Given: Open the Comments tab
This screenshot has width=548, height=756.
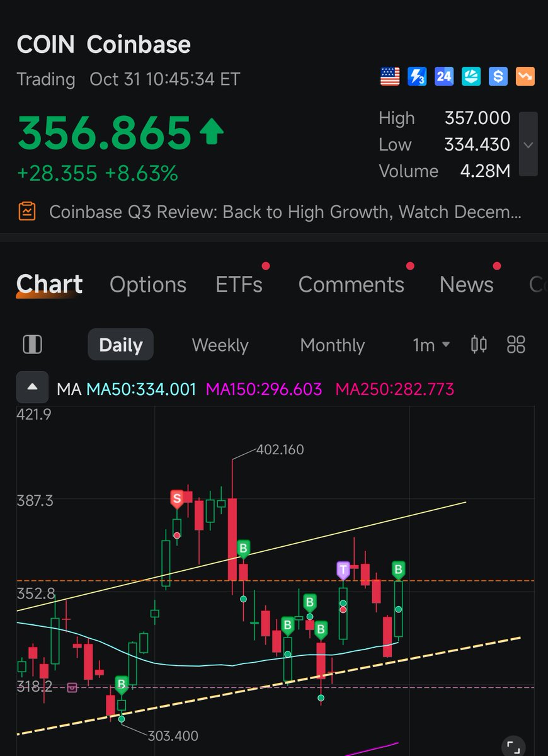Looking at the screenshot, I should (351, 285).
